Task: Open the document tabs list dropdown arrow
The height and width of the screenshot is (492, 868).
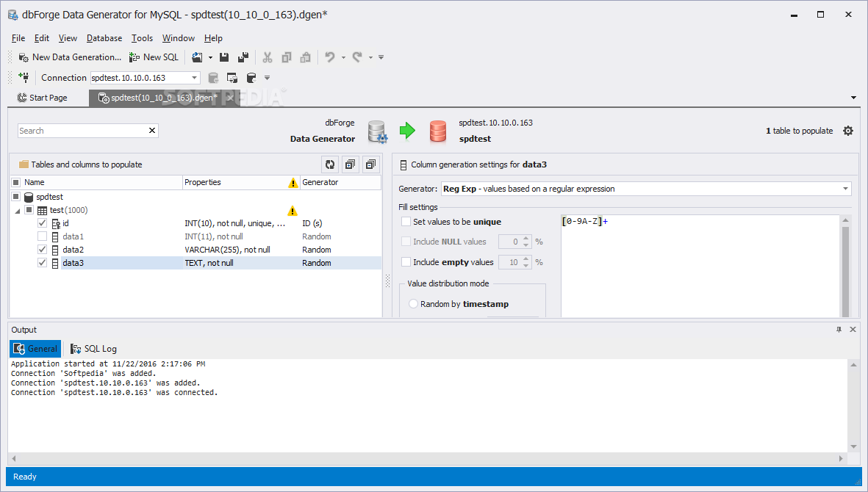Action: click(x=853, y=98)
